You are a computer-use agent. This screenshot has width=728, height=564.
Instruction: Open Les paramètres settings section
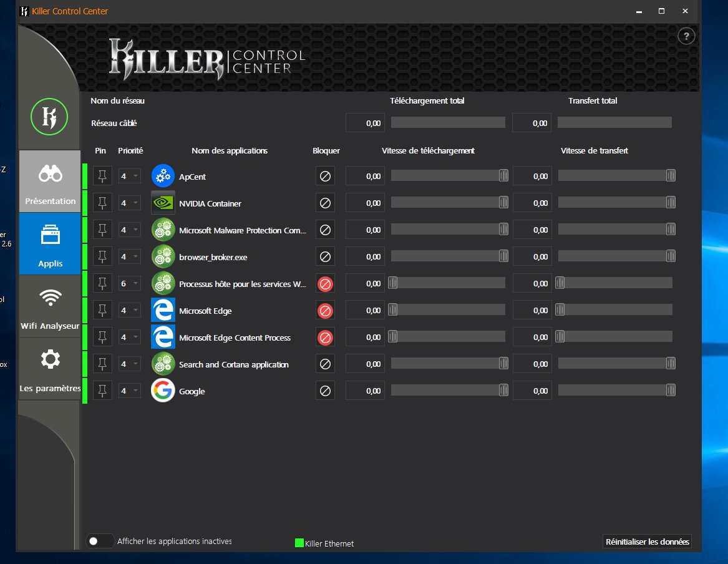coord(50,369)
